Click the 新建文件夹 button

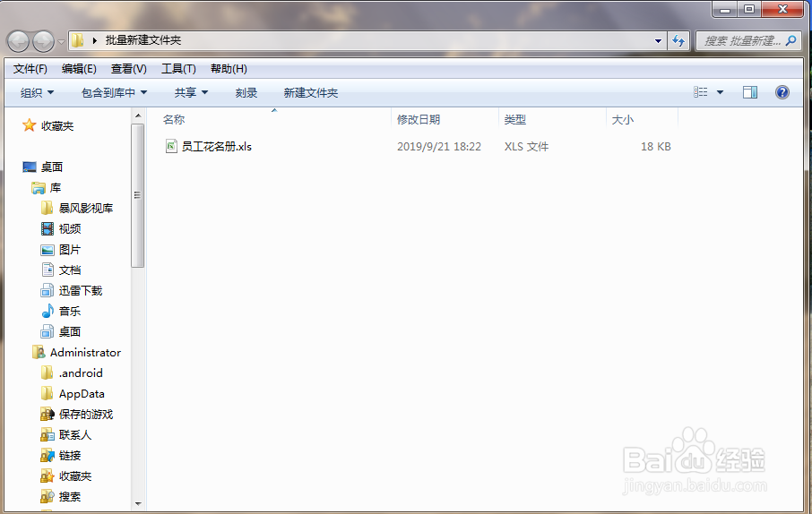(311, 92)
